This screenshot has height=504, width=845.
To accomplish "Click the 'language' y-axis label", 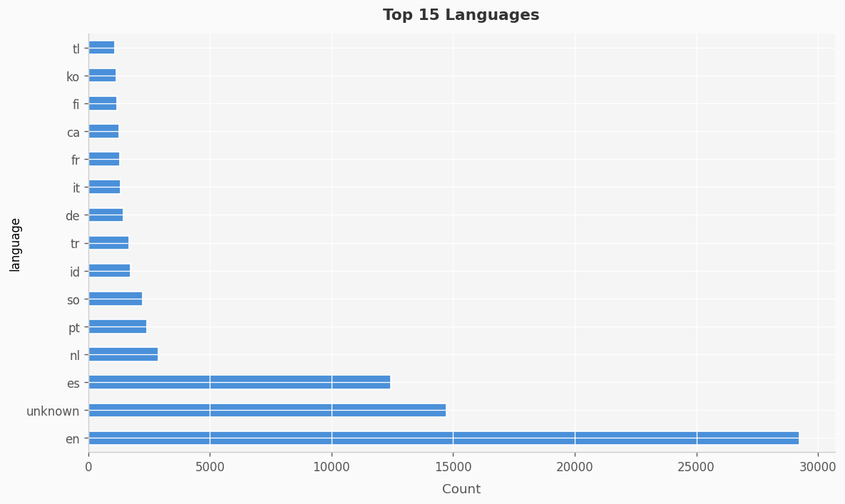I will (16, 245).
